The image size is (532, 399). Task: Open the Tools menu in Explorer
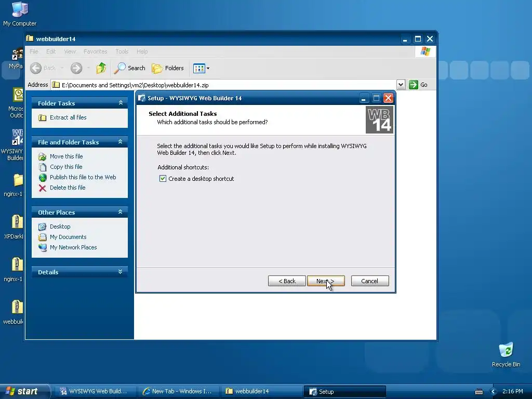point(122,51)
